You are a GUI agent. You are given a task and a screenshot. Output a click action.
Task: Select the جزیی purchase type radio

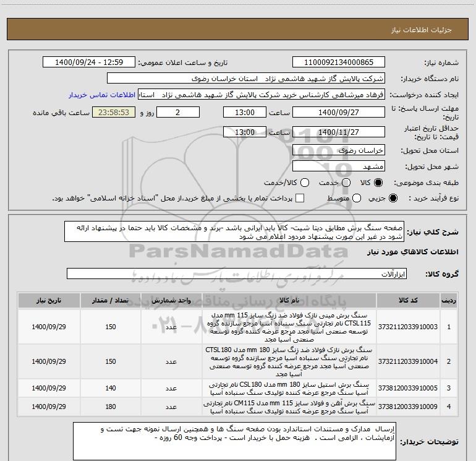click(x=393, y=198)
